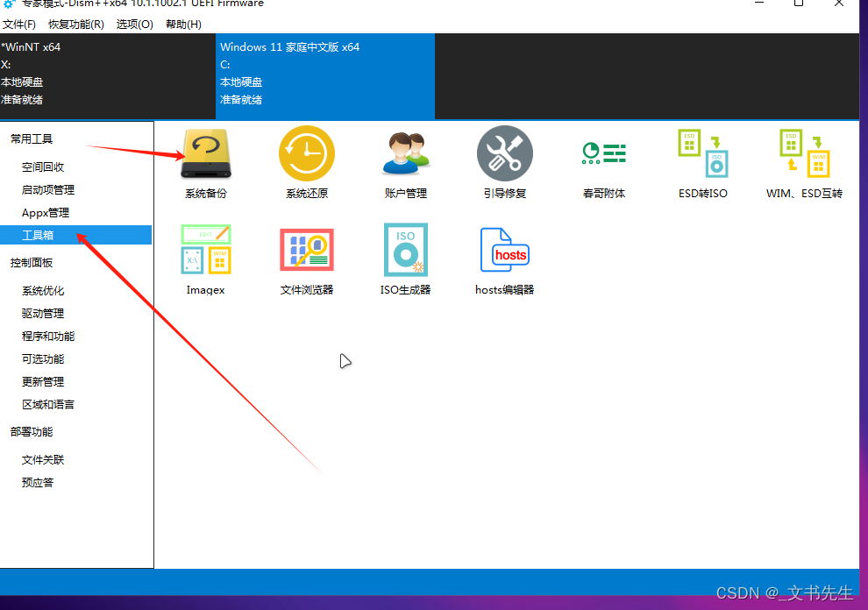Open the 文件(F) menu
The width and height of the screenshot is (868, 610).
[x=18, y=25]
